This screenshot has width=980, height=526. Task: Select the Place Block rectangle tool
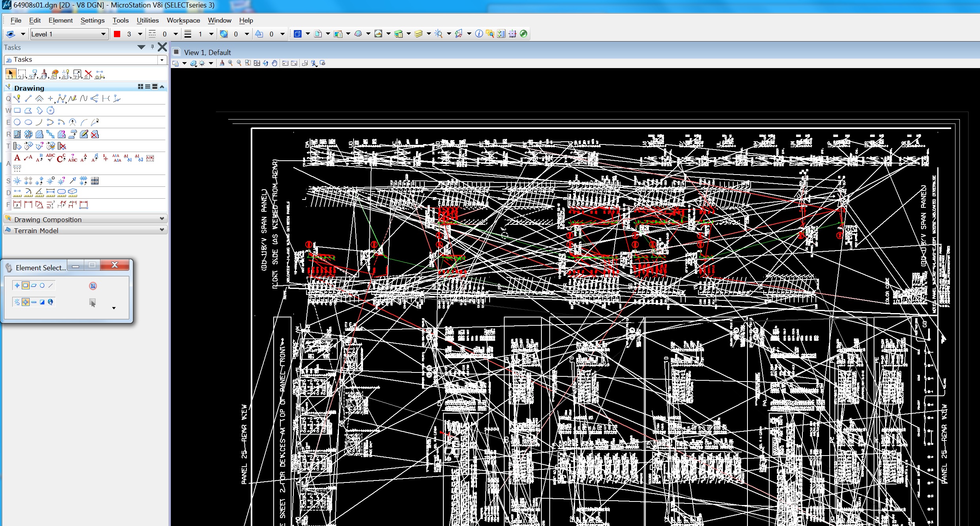pos(17,110)
